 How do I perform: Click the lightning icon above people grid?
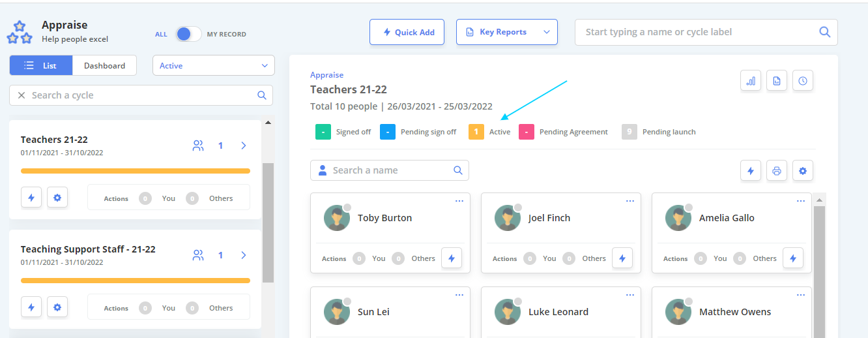tap(751, 171)
